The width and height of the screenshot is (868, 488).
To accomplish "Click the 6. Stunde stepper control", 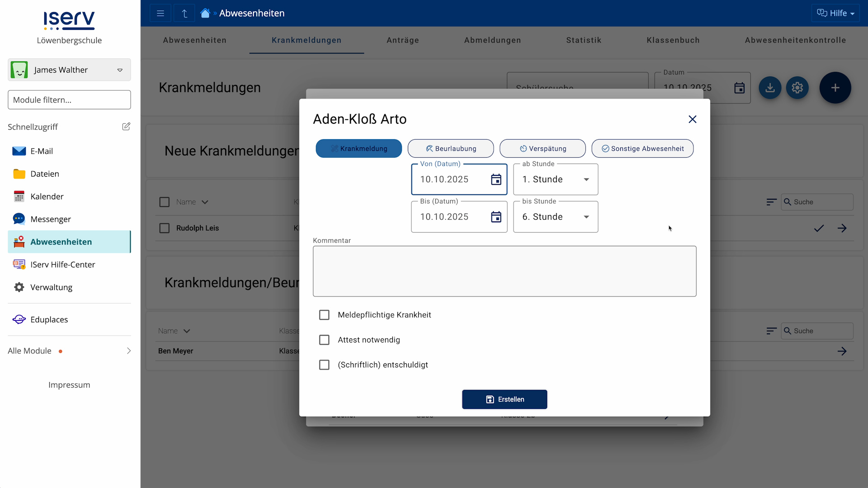I will pyautogui.click(x=587, y=216).
